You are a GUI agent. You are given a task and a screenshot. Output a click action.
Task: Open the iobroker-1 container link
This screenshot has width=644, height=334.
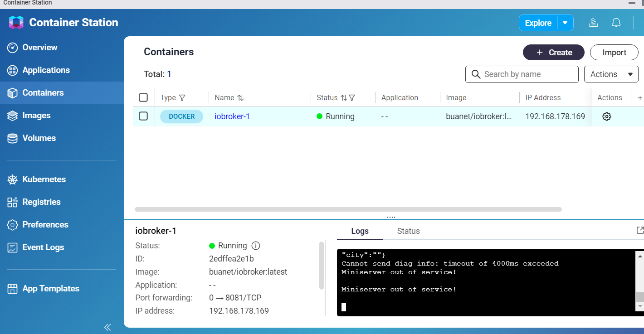pyautogui.click(x=232, y=116)
